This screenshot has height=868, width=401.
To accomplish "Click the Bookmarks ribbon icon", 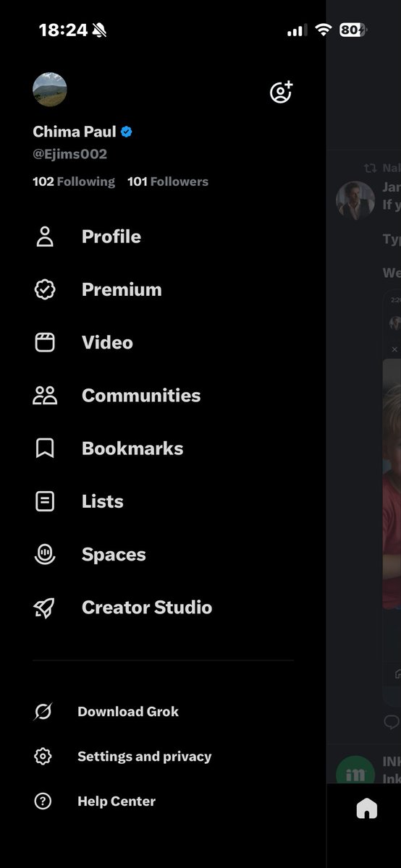I will click(x=45, y=448).
